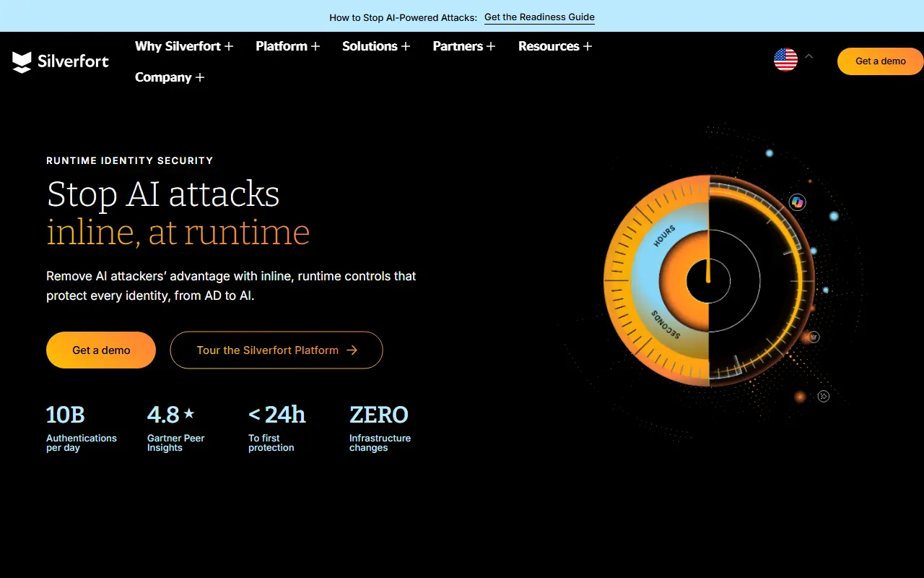The image size is (924, 578).
Task: Click the "ZERO" statistic
Action: coord(379,415)
